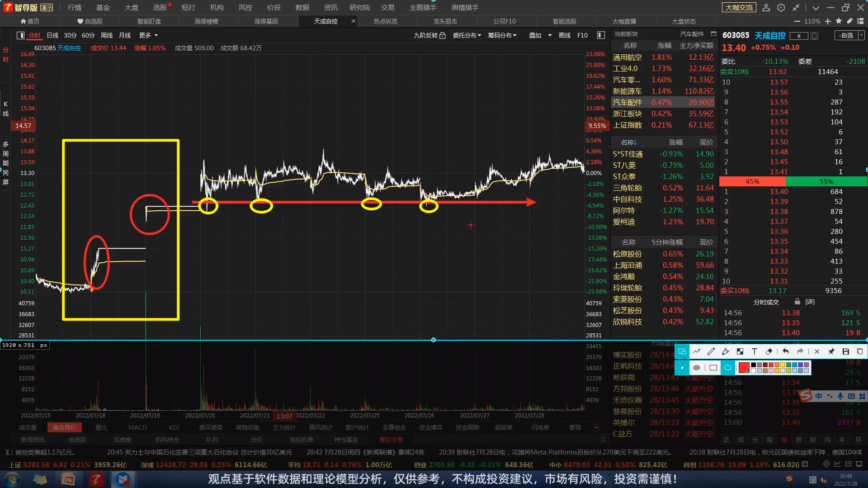
Task: Select the highlighter marker tool
Action: 726,351
